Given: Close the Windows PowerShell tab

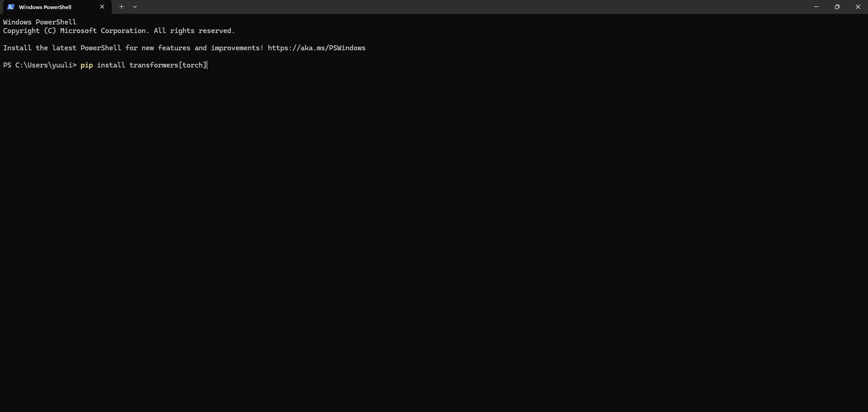Looking at the screenshot, I should [x=102, y=7].
